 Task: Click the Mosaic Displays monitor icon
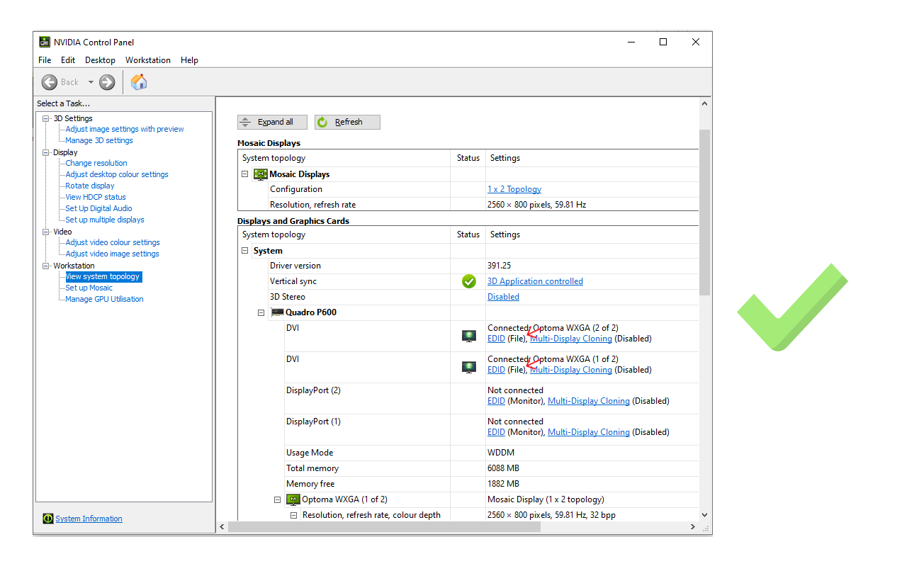coord(260,174)
